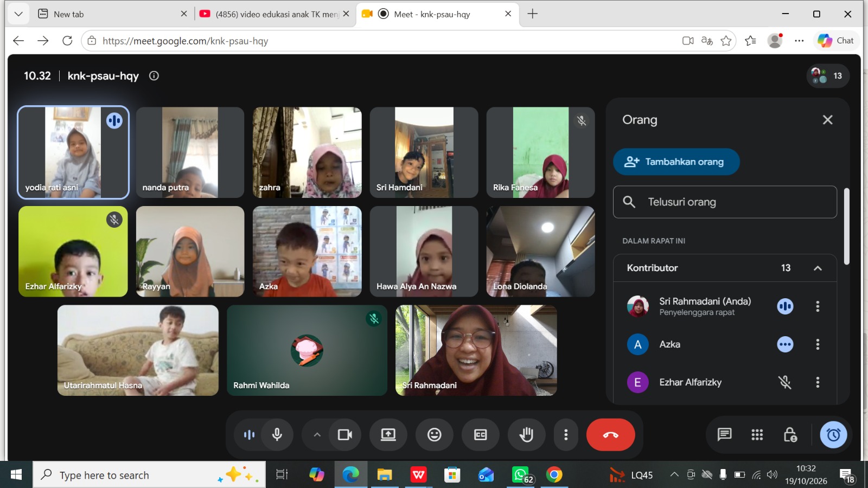This screenshot has width=868, height=488.
Task: Send a reaction emoji
Action: coord(435,434)
